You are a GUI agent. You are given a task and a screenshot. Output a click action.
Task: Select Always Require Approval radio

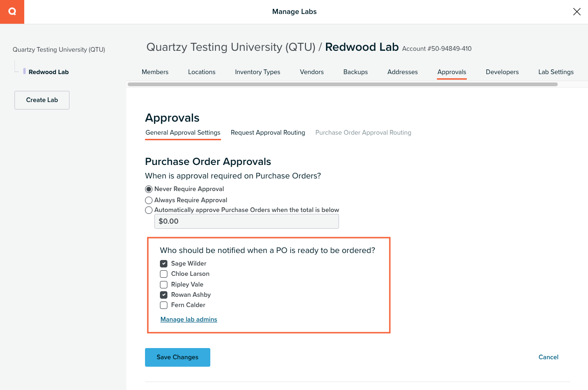tap(149, 200)
